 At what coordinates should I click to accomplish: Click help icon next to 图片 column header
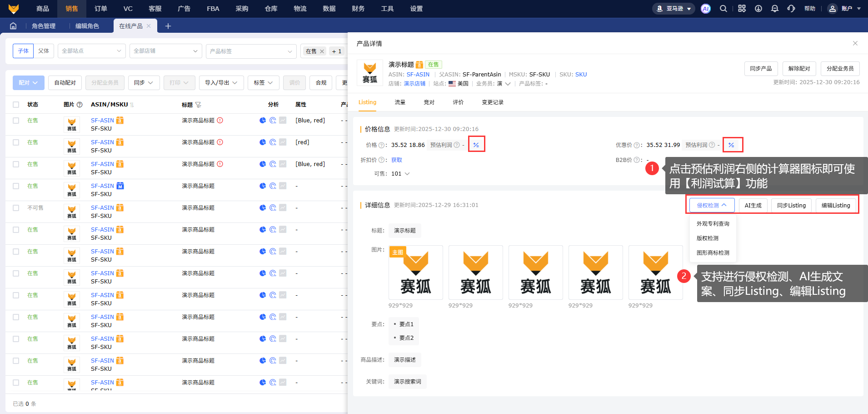(80, 105)
